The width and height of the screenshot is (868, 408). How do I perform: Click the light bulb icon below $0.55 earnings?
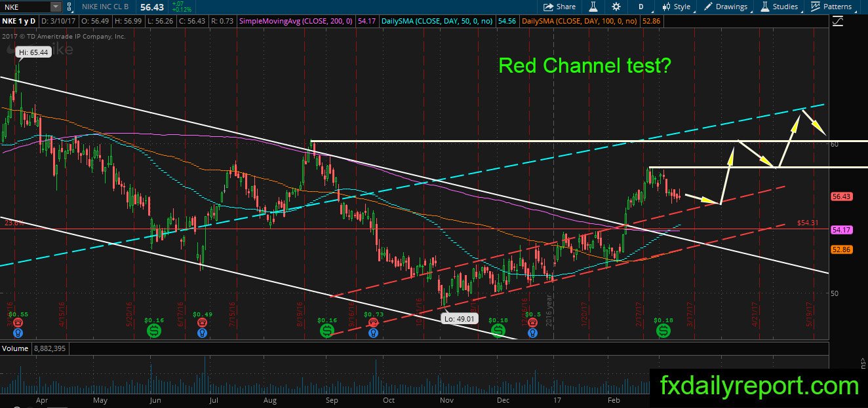(18, 332)
